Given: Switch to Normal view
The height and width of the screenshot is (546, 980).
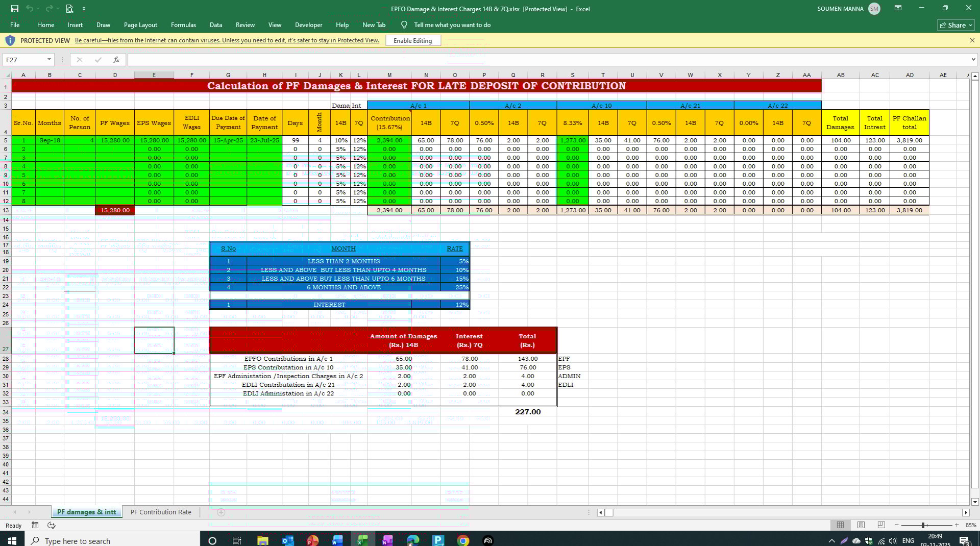Looking at the screenshot, I should [x=840, y=525].
